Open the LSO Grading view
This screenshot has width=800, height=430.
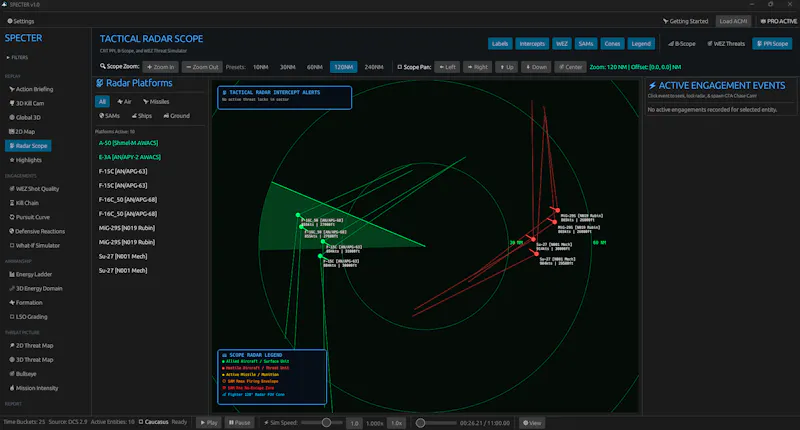point(28,317)
